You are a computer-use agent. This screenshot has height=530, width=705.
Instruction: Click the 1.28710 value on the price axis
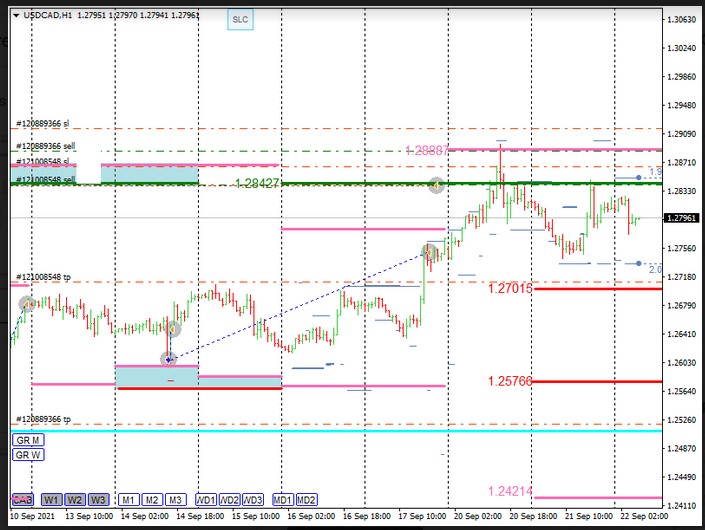(x=681, y=162)
